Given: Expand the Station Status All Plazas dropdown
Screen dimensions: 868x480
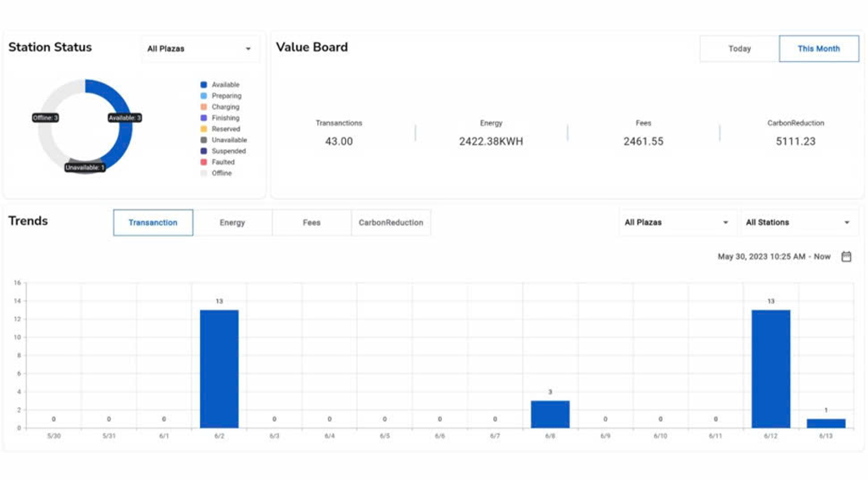Looking at the screenshot, I should pyautogui.click(x=200, y=49).
